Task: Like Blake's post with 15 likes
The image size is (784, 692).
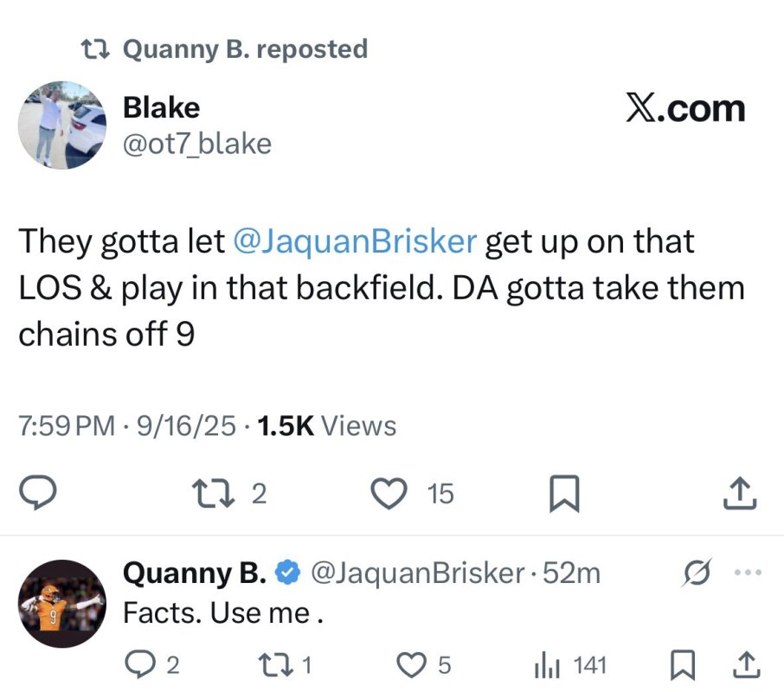Action: (x=413, y=494)
